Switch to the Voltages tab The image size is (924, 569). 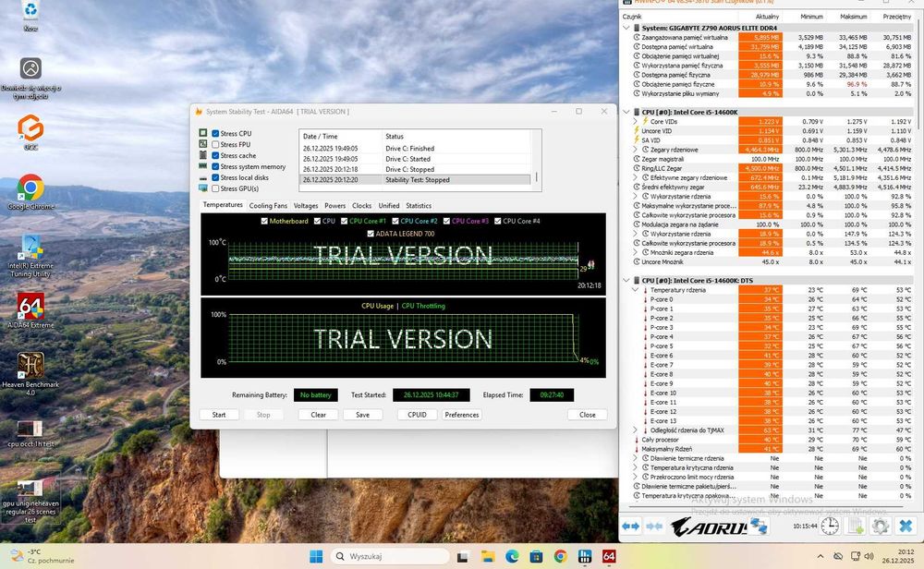point(305,206)
